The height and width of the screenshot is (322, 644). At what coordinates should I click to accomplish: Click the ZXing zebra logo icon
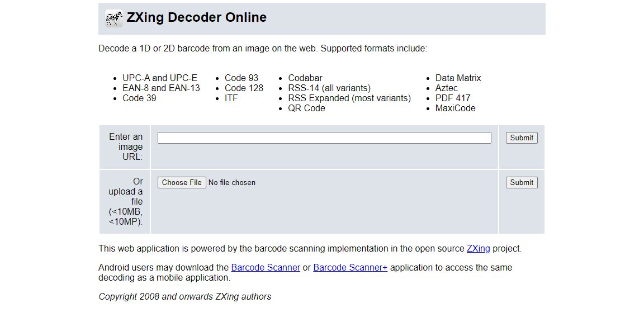114,18
